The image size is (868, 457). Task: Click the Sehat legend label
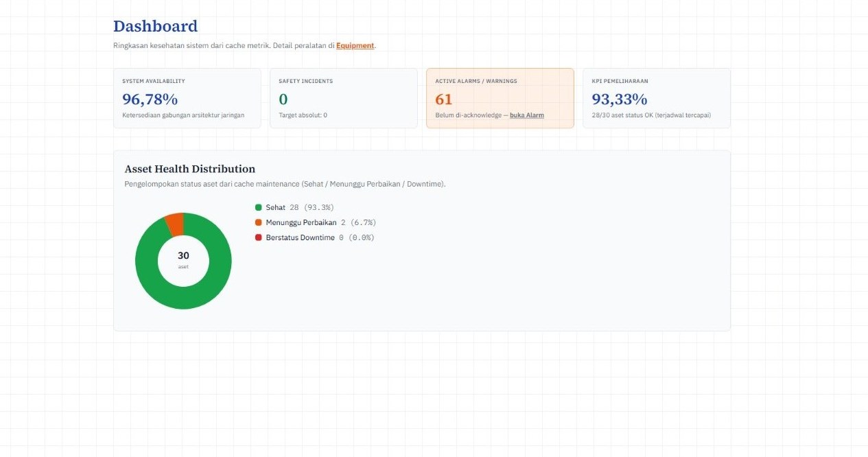(275, 207)
